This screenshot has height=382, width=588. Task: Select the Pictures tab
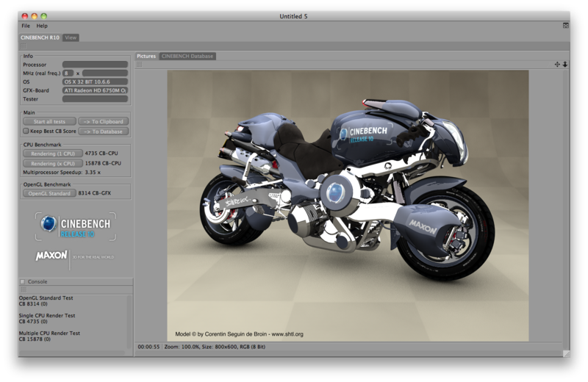(x=146, y=57)
